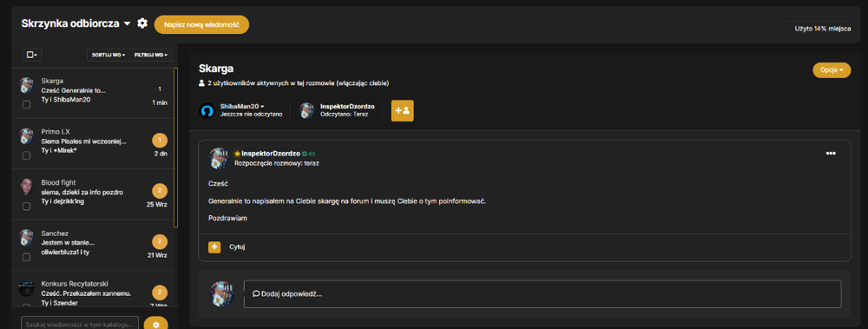Click the Dodaj odpowiedź reply field
The image size is (868, 329).
point(542,294)
